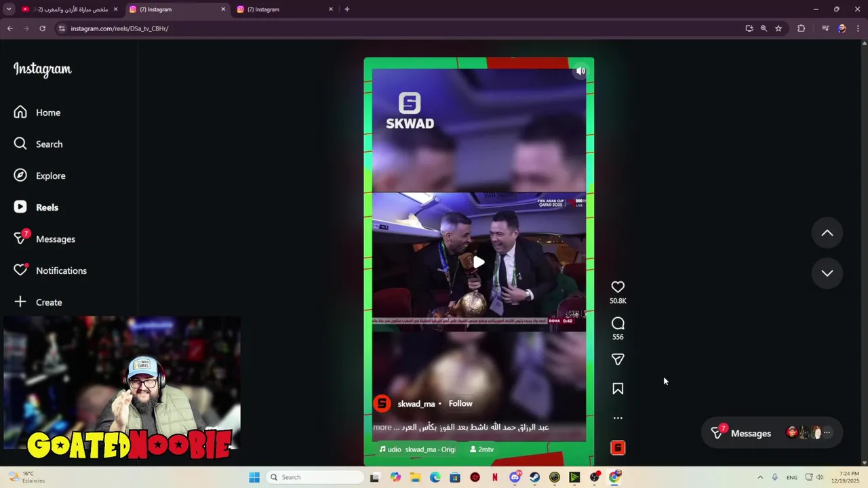
Task: Click the Instagram logo
Action: tap(42, 69)
